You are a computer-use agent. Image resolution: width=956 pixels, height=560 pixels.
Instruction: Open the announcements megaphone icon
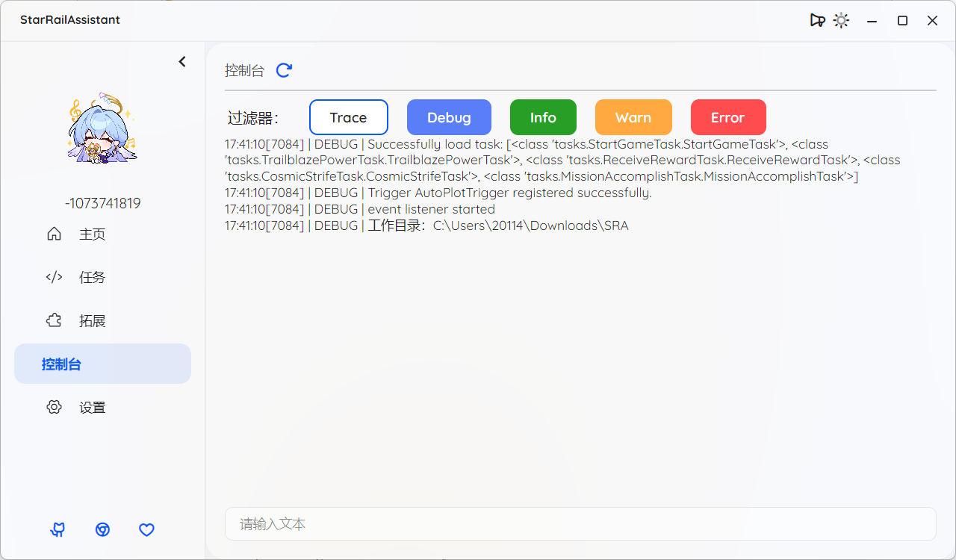click(x=817, y=20)
